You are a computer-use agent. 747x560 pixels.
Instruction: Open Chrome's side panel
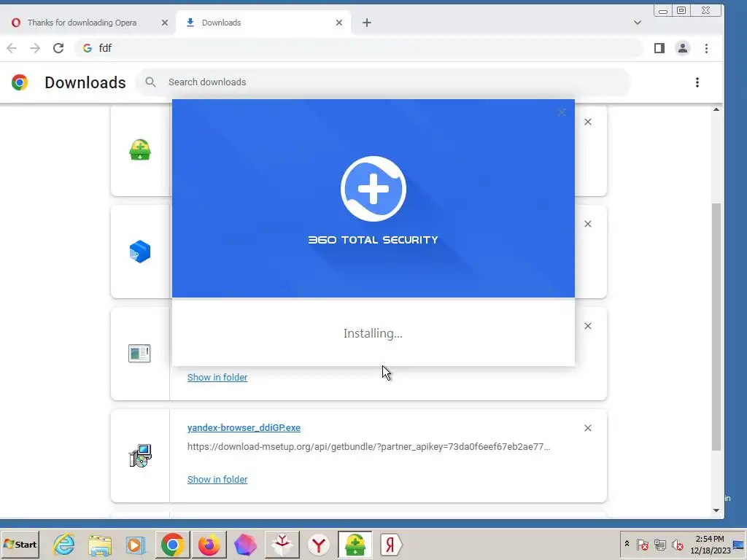pyautogui.click(x=659, y=48)
